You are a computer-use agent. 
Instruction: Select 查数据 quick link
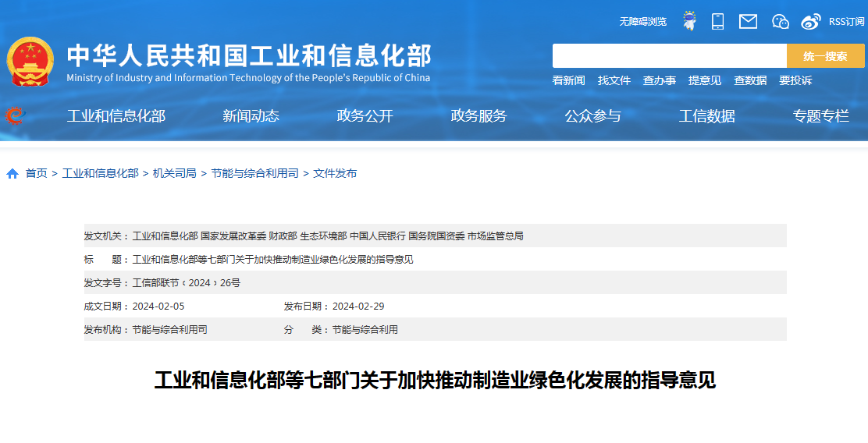750,80
